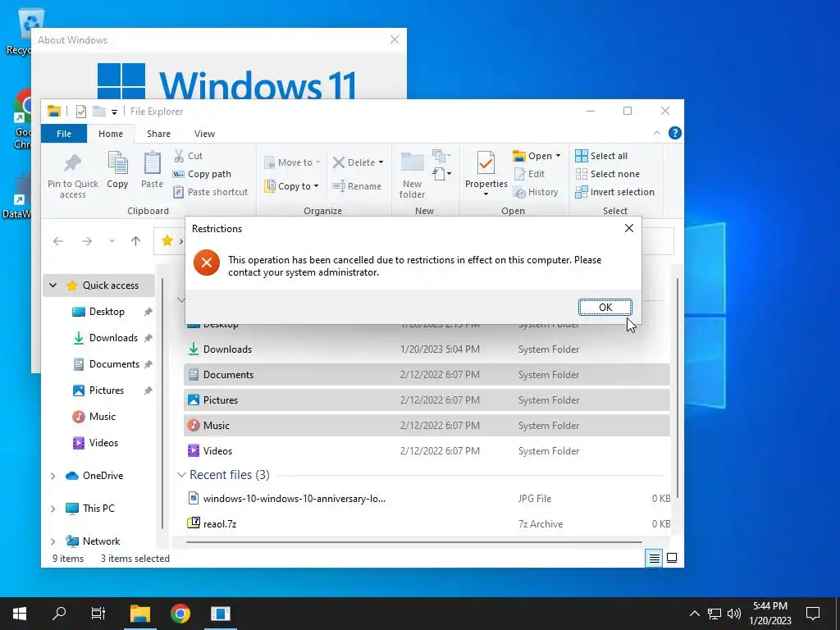Select the Downloads folder in file list
This screenshot has width=840, height=630.
tap(427, 349)
